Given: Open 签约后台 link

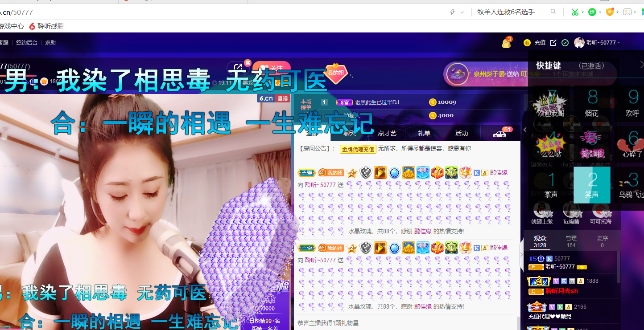Looking at the screenshot, I should coord(27,43).
